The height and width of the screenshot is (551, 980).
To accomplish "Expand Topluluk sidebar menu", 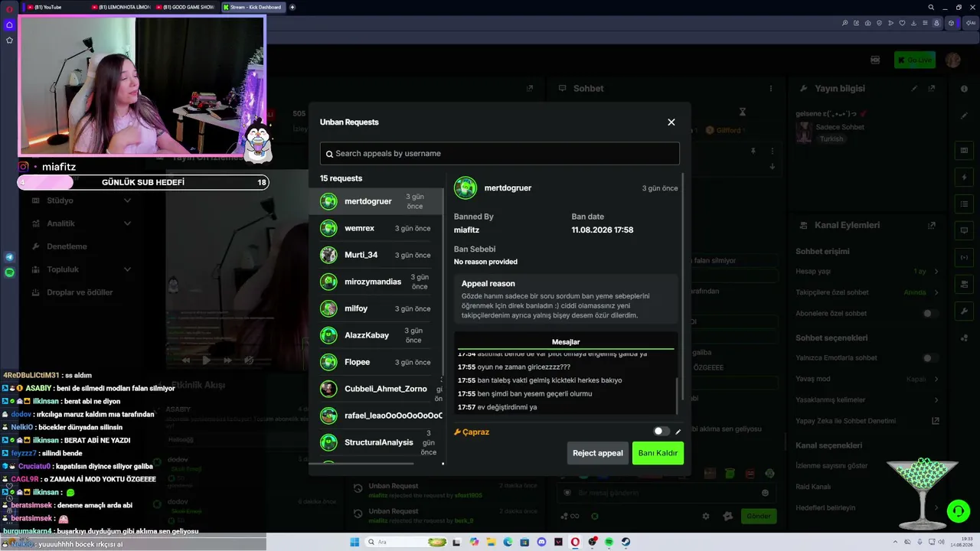I will tap(83, 269).
